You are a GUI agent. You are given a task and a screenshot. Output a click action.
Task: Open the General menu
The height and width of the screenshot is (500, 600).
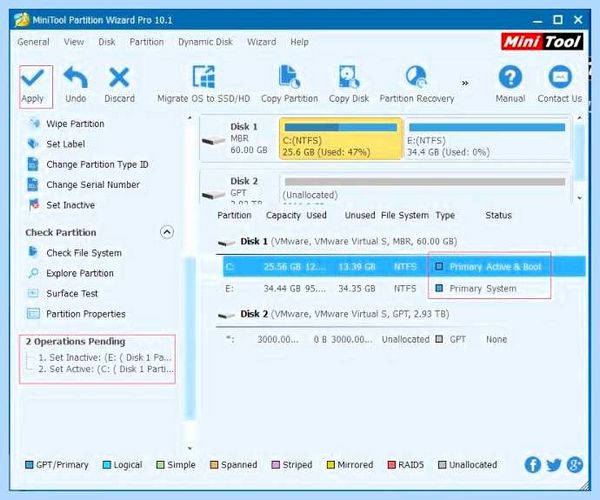[33, 42]
